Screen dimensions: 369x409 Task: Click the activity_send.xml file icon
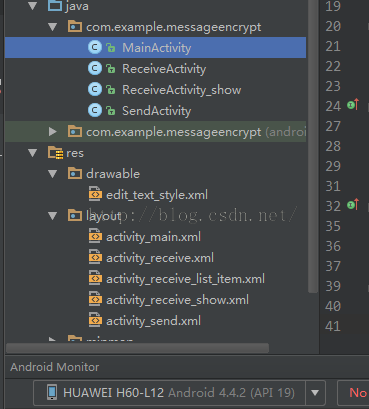95,320
